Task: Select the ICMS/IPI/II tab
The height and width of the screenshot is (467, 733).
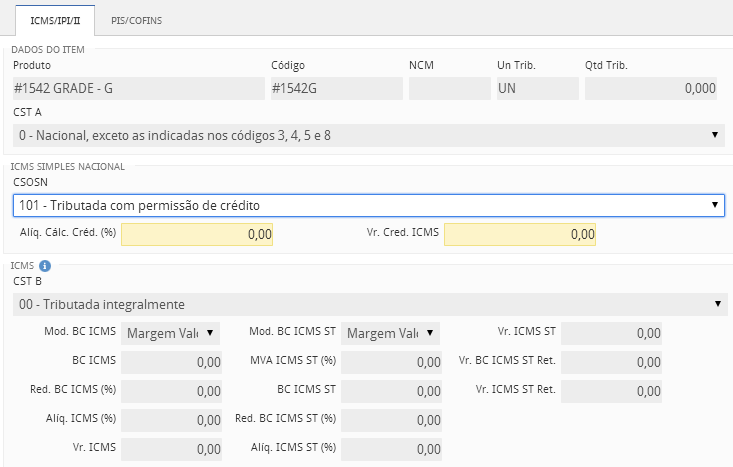Action: click(x=49, y=20)
